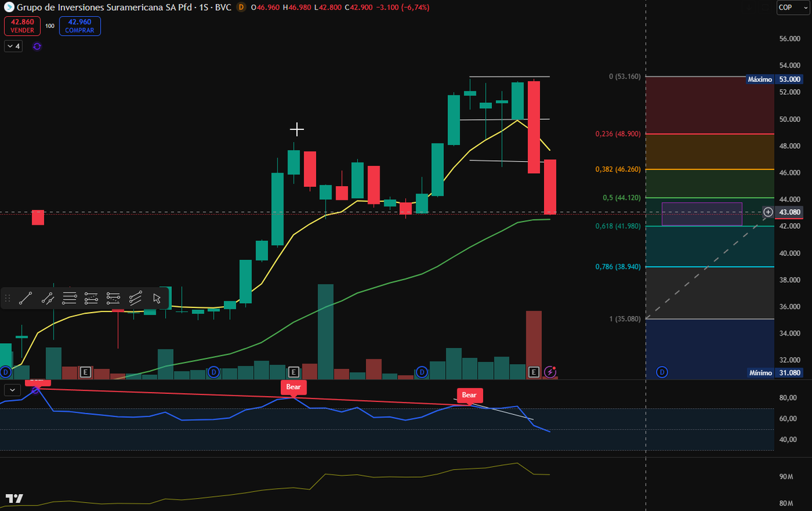
Task: Select the Fibonacci retracement tool
Action: pos(91,297)
